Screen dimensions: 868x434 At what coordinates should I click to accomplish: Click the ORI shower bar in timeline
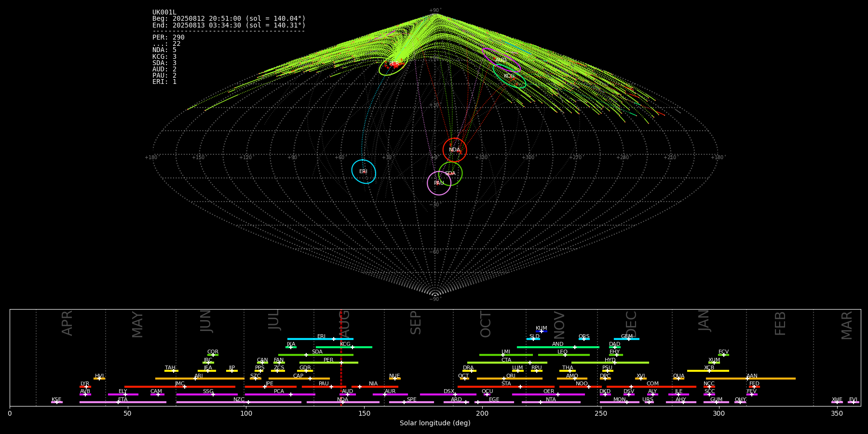click(x=510, y=379)
